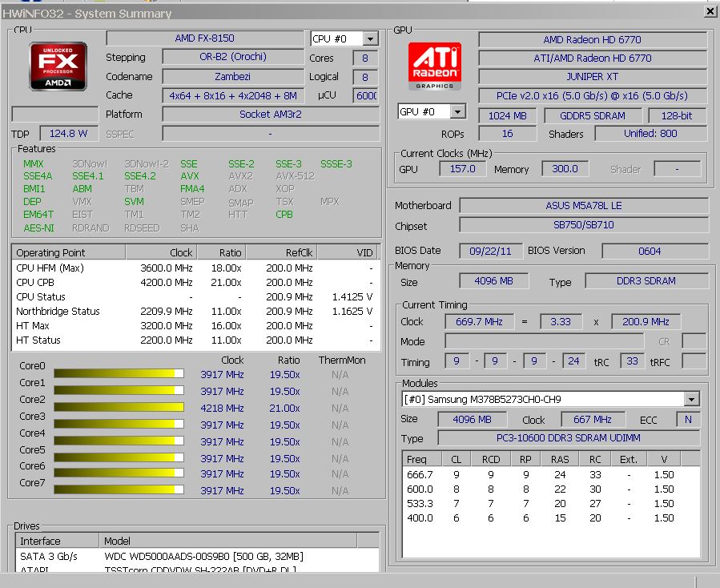Click the Core7 usage bar

[x=119, y=489]
